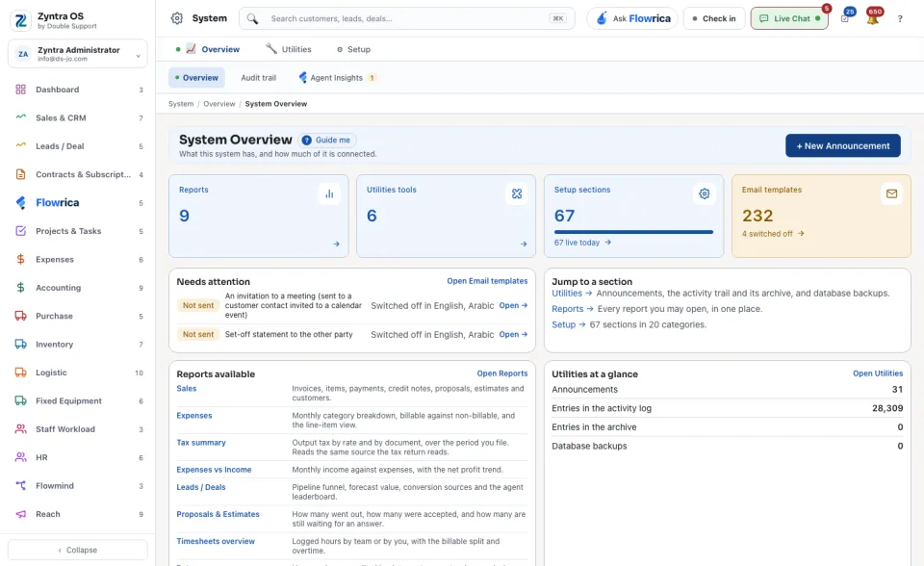Open the tasks checklist icon with badge 25
The width and height of the screenshot is (924, 566).
tap(845, 18)
